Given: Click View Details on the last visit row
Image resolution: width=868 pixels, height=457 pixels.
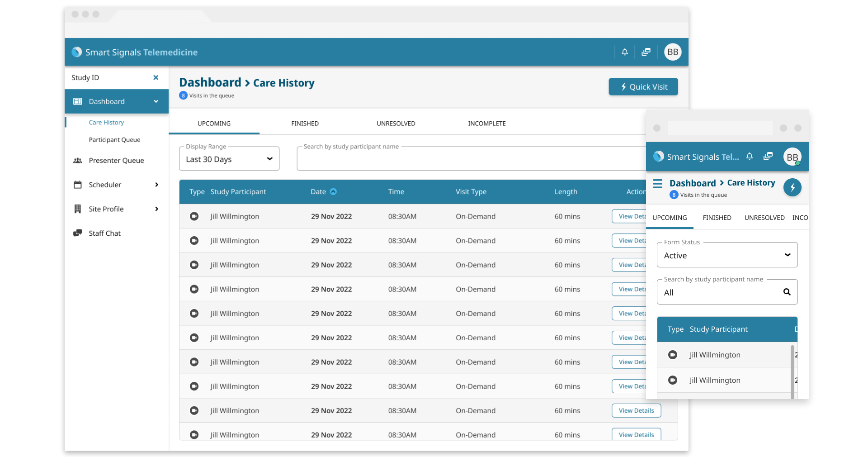Looking at the screenshot, I should tap(636, 434).
